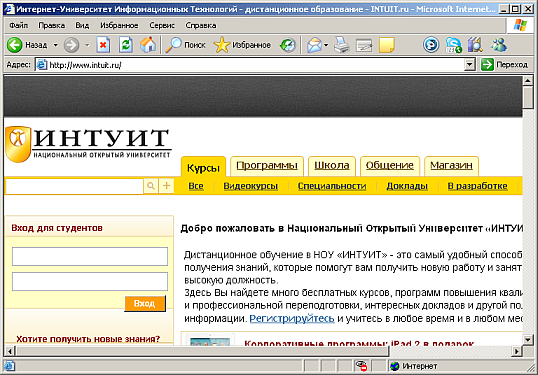Click the vertical scrollbar up arrow
538x375 pixels.
point(528,81)
